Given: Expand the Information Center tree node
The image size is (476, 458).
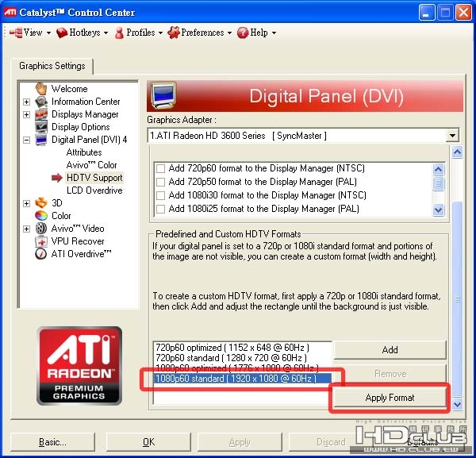Looking at the screenshot, I should coord(26,102).
